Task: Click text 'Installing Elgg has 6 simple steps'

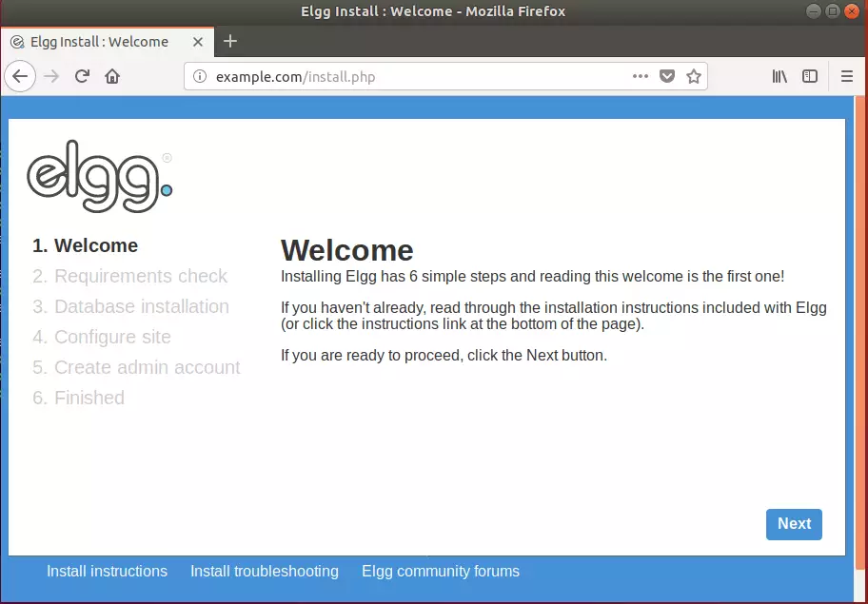Action: [394, 276]
